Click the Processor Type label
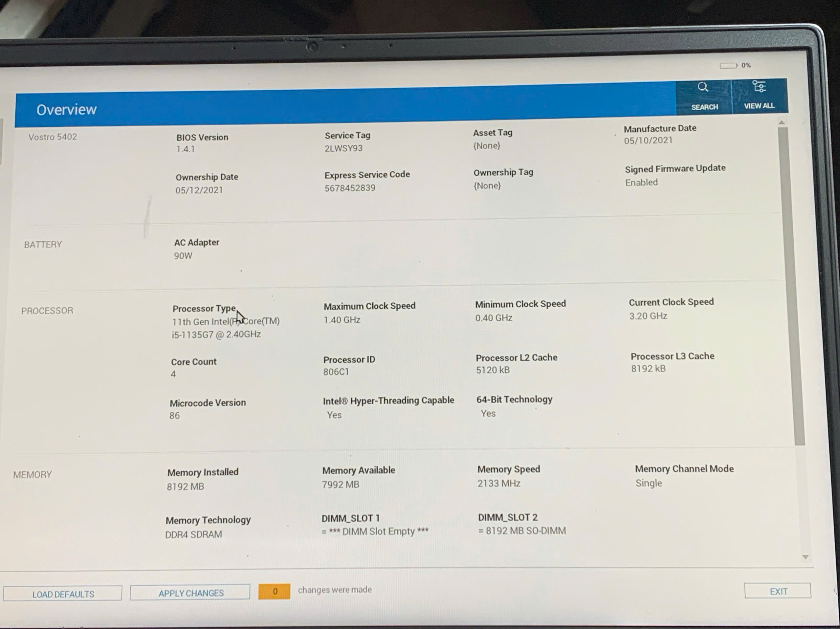The image size is (840, 629). pos(204,308)
